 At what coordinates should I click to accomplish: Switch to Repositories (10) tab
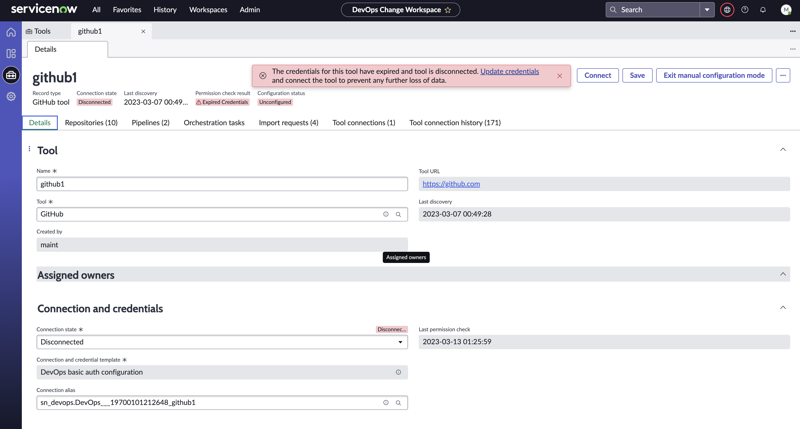91,123
